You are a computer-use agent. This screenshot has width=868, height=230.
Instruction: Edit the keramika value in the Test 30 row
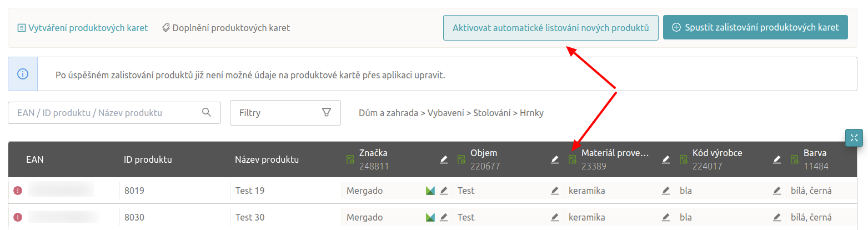665,217
